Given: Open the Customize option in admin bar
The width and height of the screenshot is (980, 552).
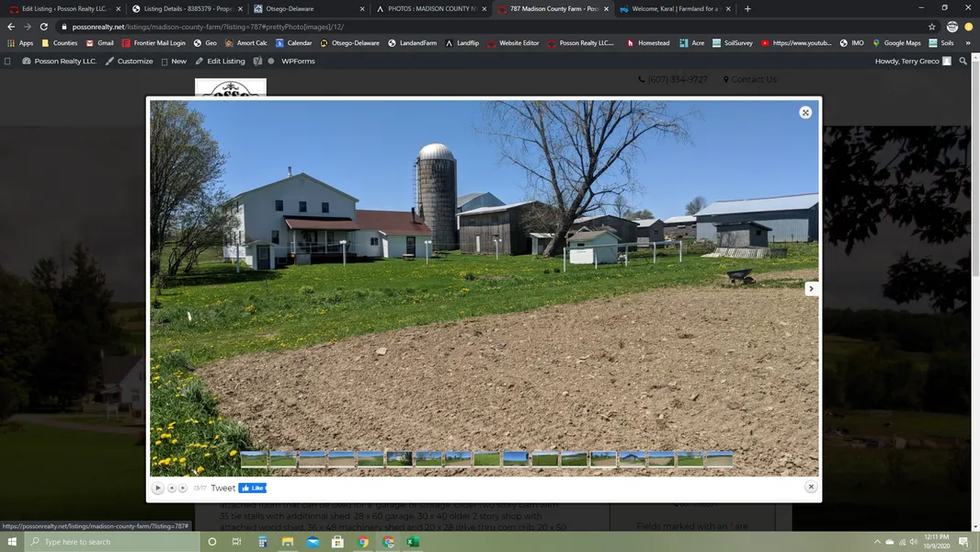Looking at the screenshot, I should coord(130,62).
